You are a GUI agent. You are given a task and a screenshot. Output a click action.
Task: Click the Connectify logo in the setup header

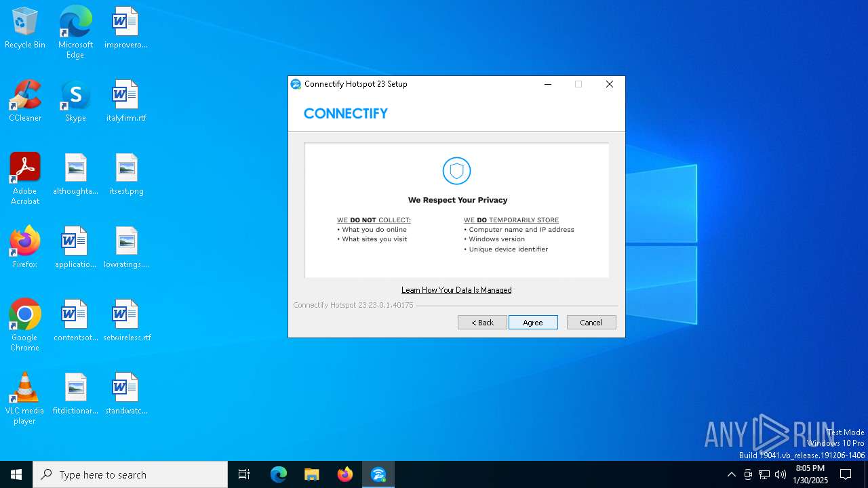click(x=346, y=113)
